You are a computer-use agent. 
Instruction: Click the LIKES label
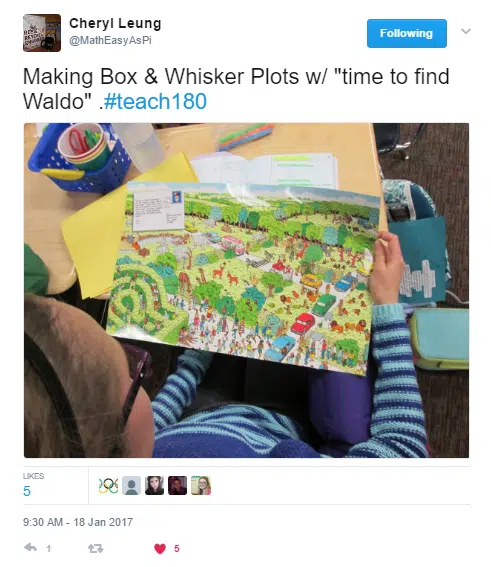pos(33,476)
